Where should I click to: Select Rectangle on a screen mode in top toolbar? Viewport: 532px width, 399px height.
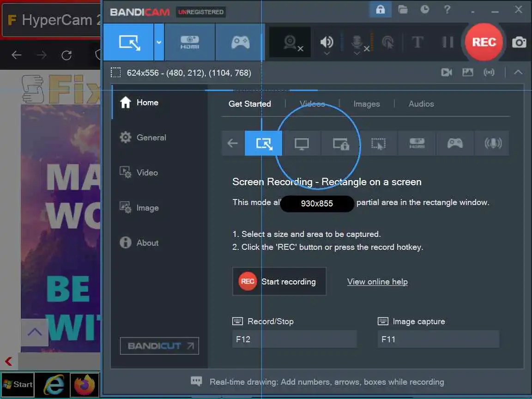128,42
